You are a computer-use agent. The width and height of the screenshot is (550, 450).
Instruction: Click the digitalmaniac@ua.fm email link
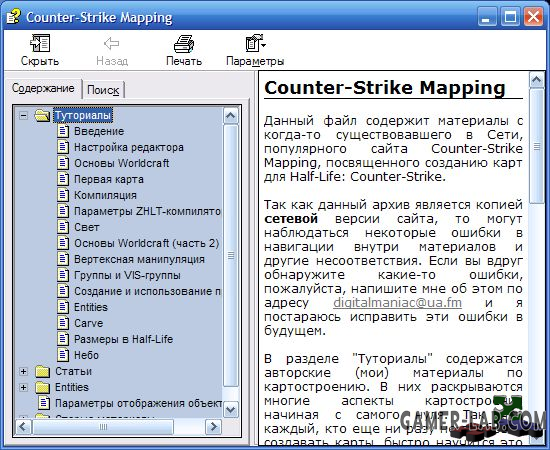[397, 302]
